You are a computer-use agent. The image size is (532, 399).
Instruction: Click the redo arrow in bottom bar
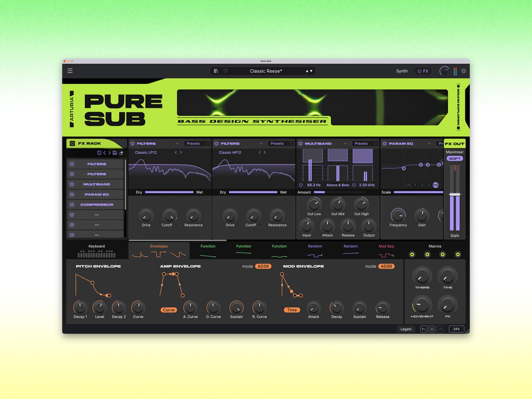tap(440, 329)
